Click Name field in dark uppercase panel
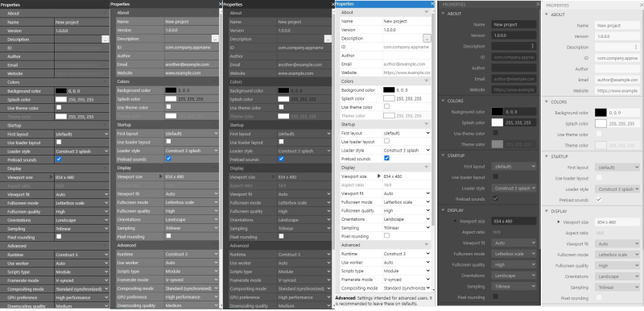This screenshot has height=311, width=644. [x=514, y=24]
